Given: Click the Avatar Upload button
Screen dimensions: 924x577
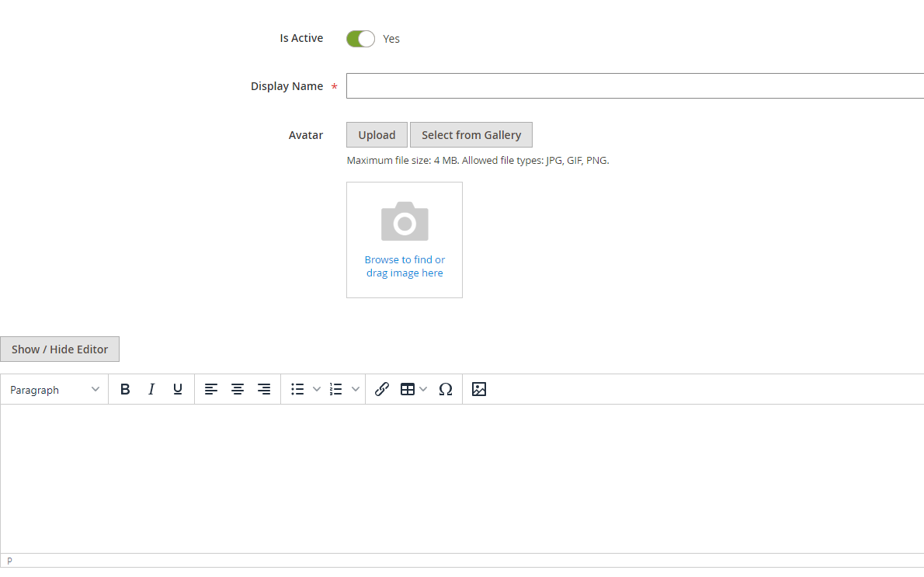Looking at the screenshot, I should (x=377, y=135).
